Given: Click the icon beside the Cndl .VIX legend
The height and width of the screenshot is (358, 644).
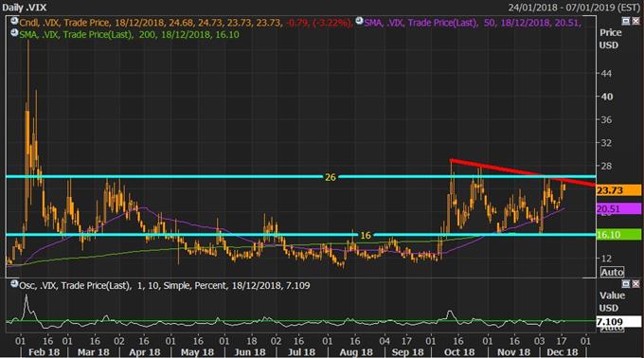Looking at the screenshot, I should click(x=14, y=22).
